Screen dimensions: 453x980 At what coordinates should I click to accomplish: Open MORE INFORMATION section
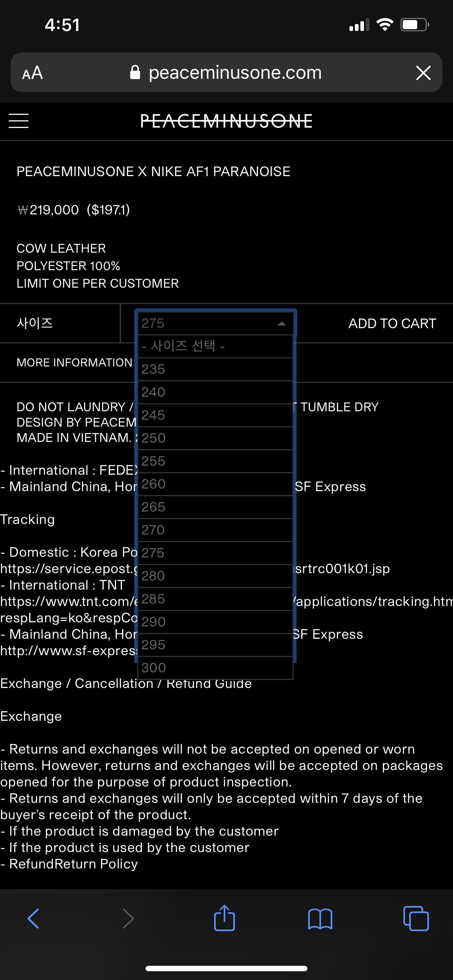point(74,362)
